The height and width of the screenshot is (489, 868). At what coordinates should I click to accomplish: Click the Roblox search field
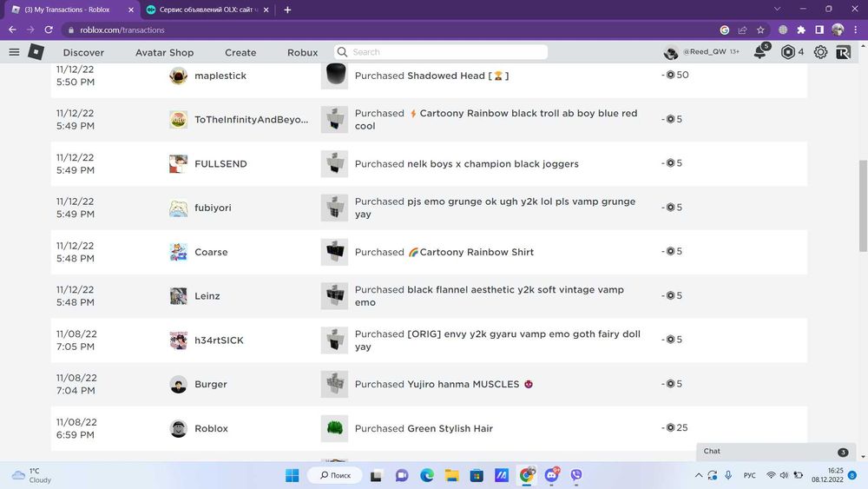441,52
